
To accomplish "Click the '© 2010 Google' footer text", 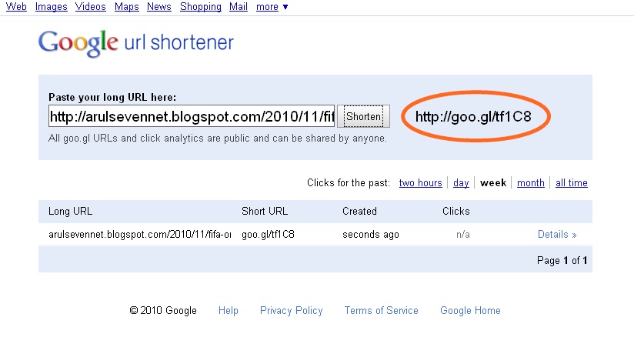I will point(163,311).
